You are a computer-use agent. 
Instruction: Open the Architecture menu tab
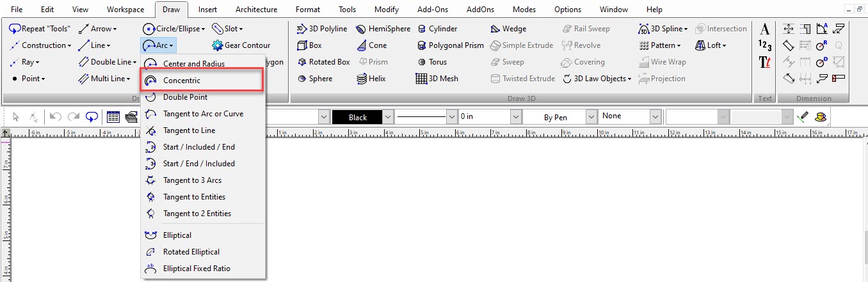(x=256, y=10)
